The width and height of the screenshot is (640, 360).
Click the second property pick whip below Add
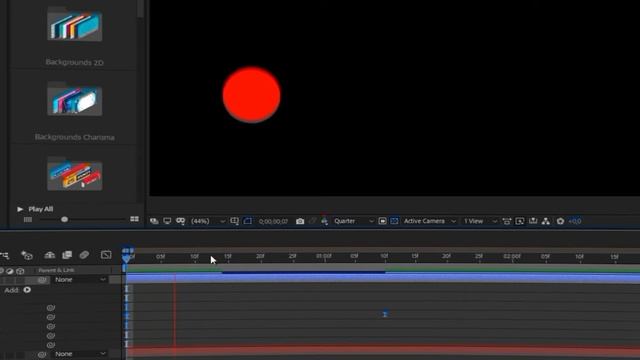click(51, 317)
